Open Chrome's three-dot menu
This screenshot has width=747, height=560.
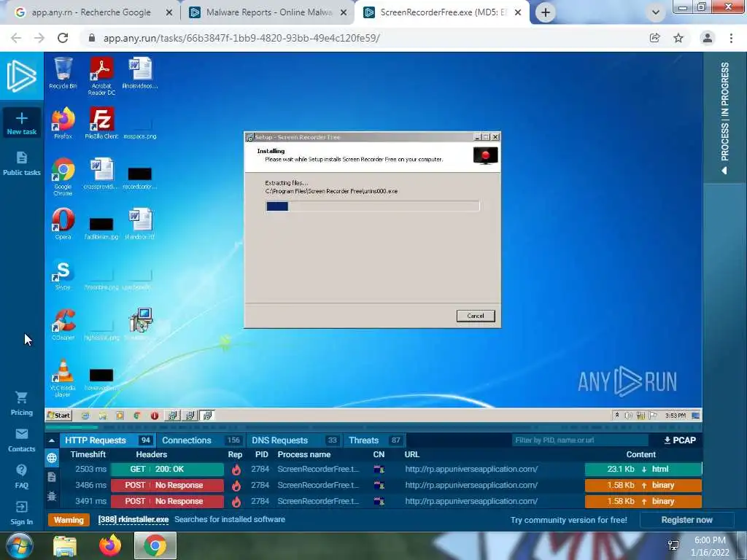click(731, 38)
